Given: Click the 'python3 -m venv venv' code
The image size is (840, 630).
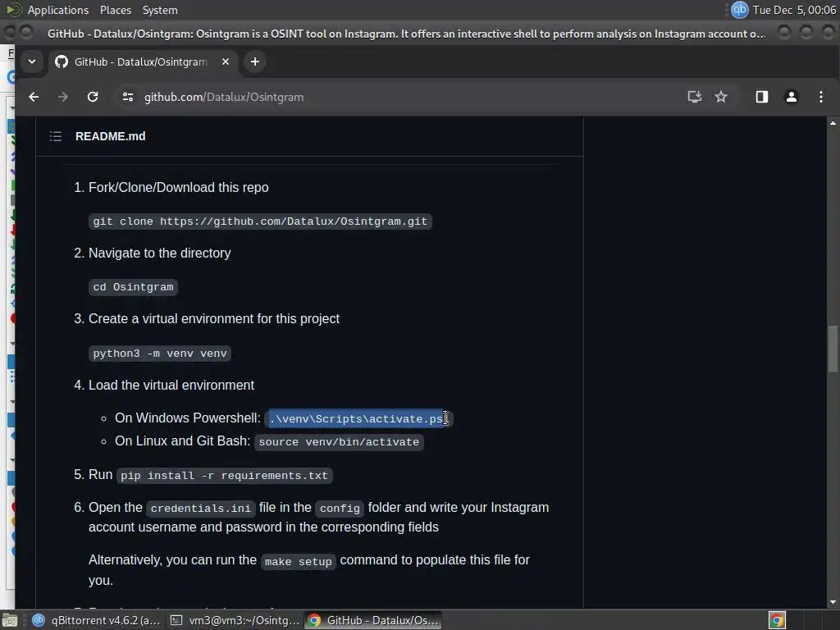Looking at the screenshot, I should [x=160, y=354].
